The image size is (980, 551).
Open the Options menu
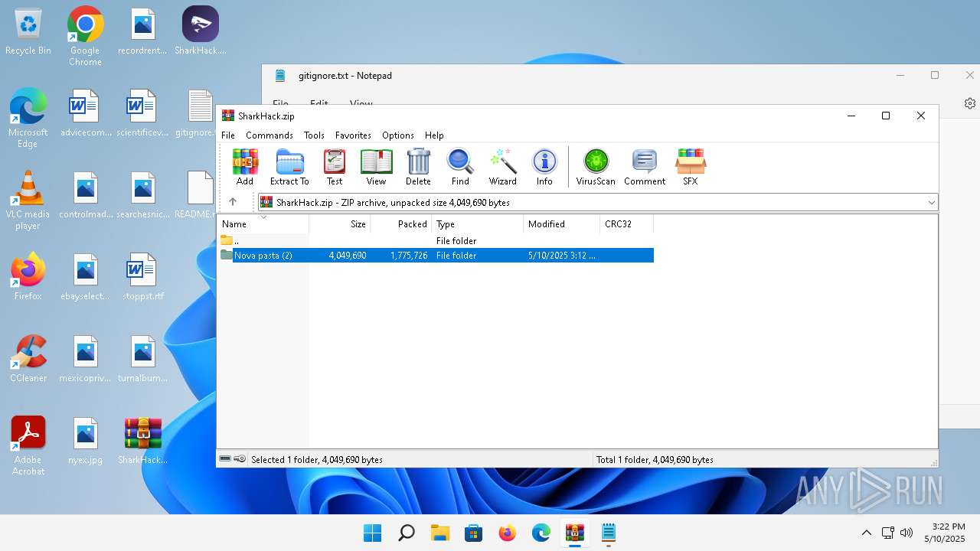tap(398, 135)
